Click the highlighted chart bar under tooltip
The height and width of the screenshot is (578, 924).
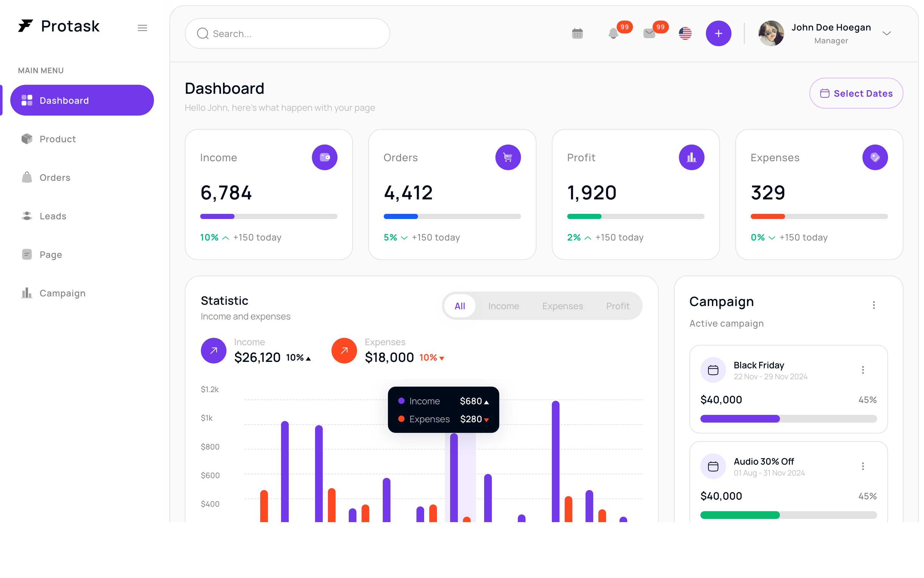(454, 477)
